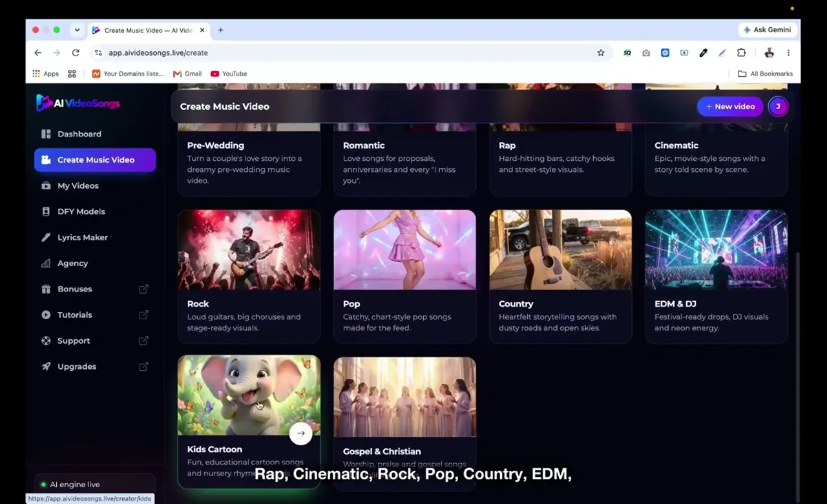Open All Bookmarks folder
This screenshot has height=504, width=827.
pos(765,74)
